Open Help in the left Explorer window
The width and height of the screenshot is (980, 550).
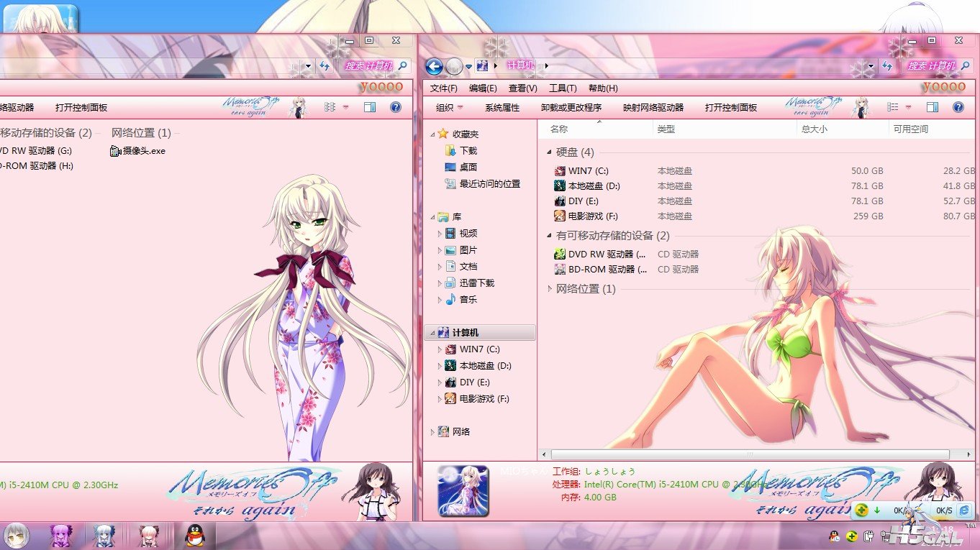(x=395, y=107)
